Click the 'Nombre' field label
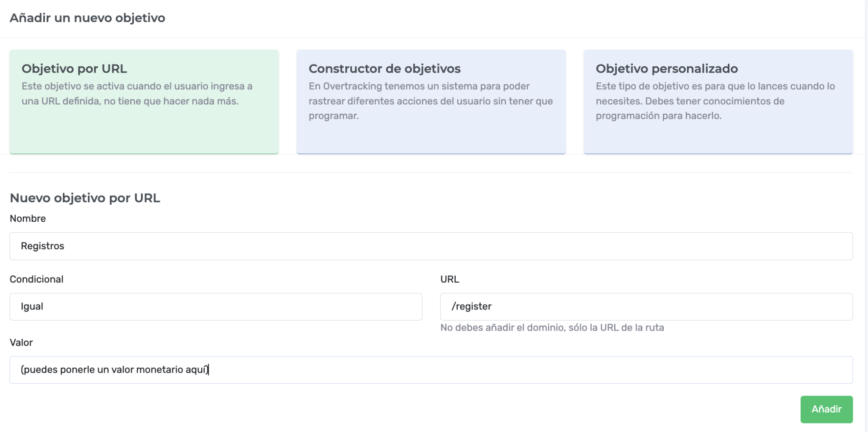868x432 pixels. [28, 218]
